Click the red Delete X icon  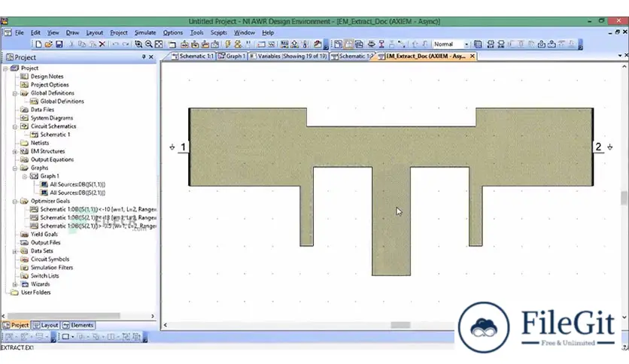tap(102, 44)
